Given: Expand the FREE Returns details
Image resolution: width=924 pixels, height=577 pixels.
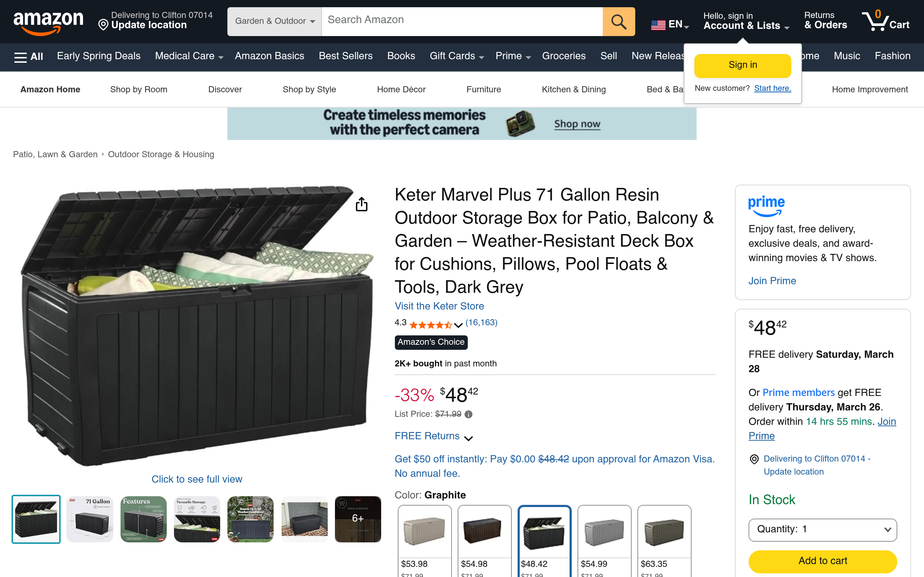Looking at the screenshot, I should (434, 436).
